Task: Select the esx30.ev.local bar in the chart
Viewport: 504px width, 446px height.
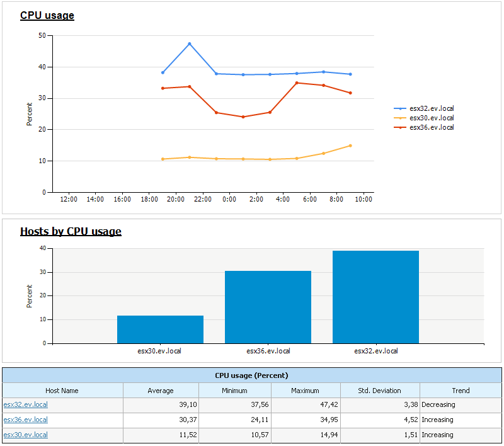Action: coord(160,329)
